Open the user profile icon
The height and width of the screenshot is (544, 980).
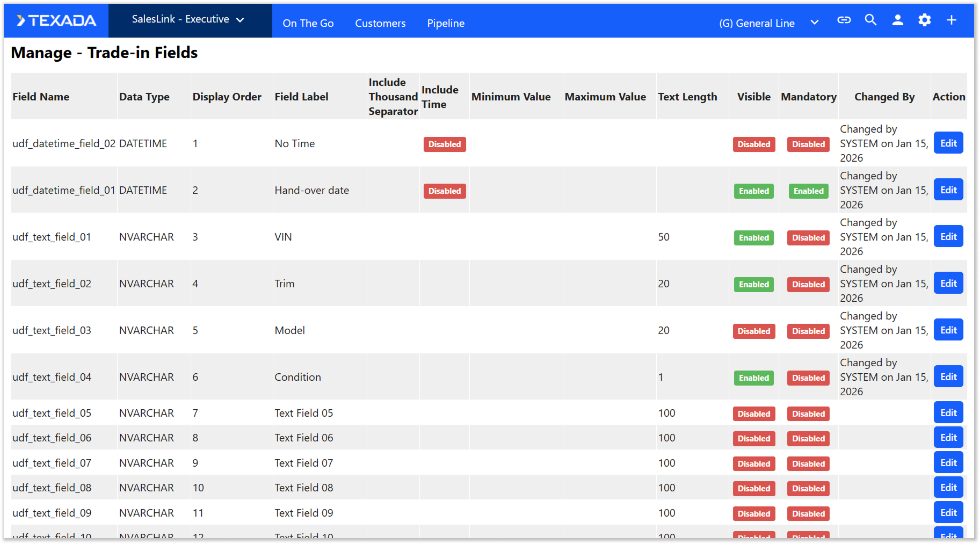click(x=897, y=20)
